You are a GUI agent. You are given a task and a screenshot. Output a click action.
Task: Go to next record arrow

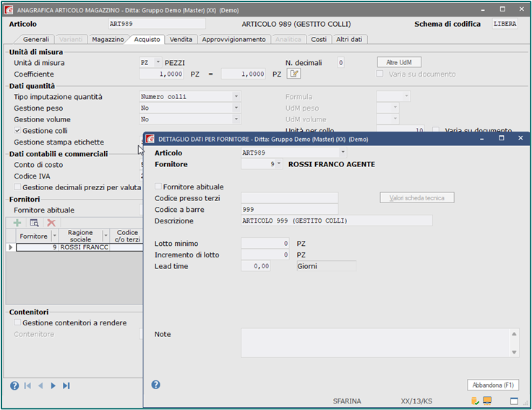pyautogui.click(x=53, y=385)
